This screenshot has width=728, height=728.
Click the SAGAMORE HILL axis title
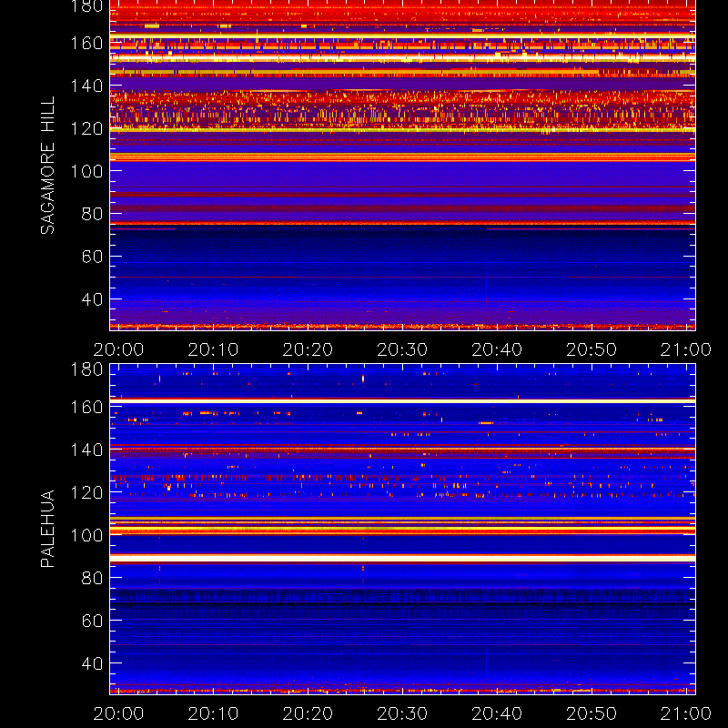click(x=47, y=165)
